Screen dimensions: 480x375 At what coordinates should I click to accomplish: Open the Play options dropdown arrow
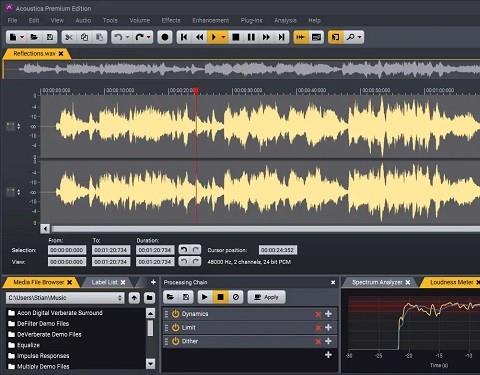point(223,37)
